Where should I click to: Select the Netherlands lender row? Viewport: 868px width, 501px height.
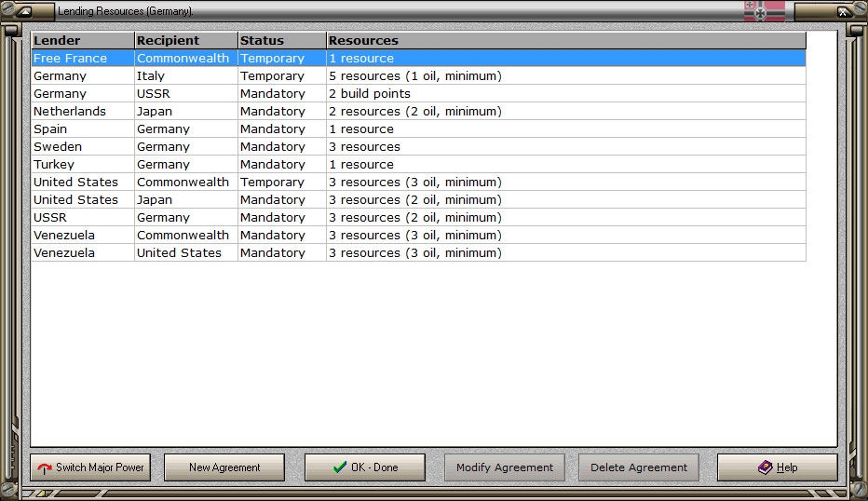coord(418,111)
